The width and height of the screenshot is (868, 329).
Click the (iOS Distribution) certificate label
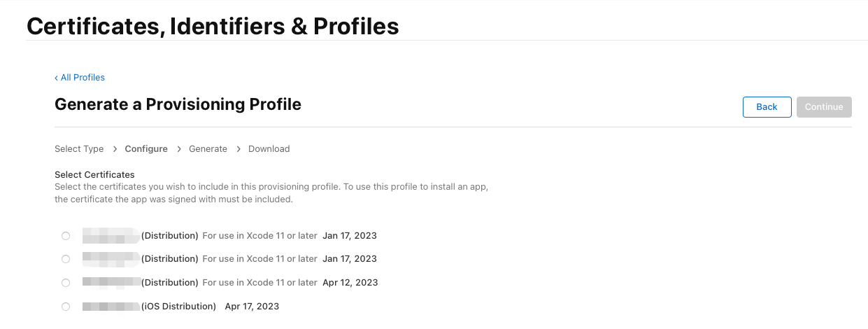tap(178, 307)
